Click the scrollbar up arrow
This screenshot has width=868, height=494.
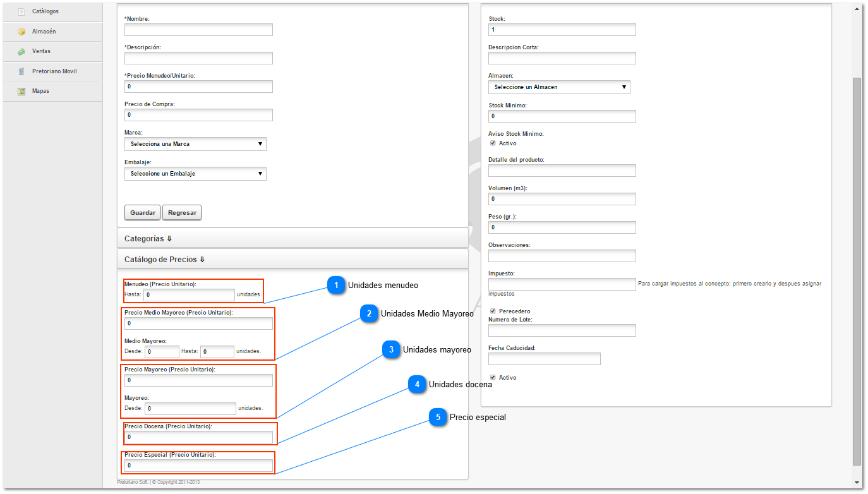coord(857,8)
